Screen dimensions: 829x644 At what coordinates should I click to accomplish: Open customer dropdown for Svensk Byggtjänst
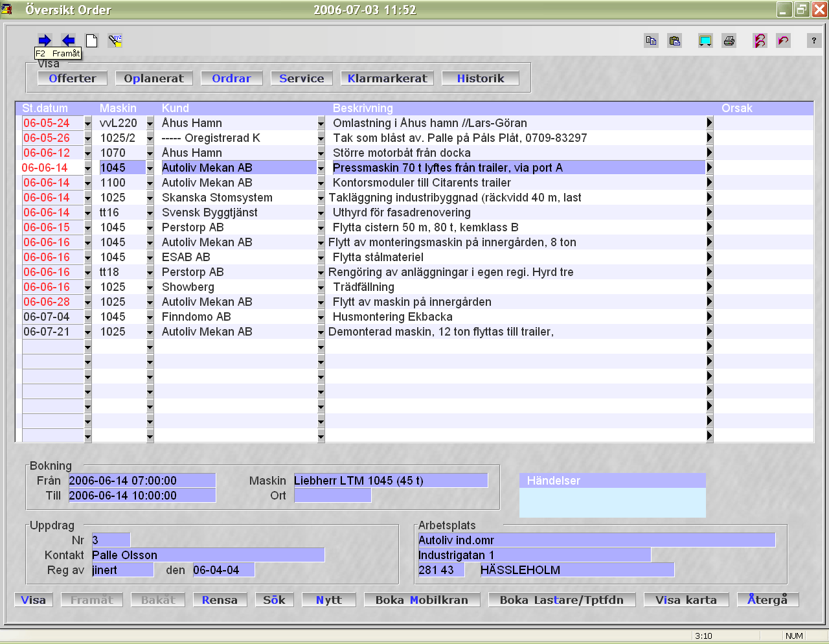tap(321, 213)
